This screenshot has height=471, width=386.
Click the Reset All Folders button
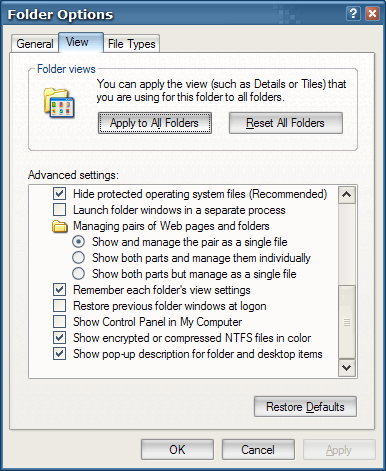(x=286, y=123)
